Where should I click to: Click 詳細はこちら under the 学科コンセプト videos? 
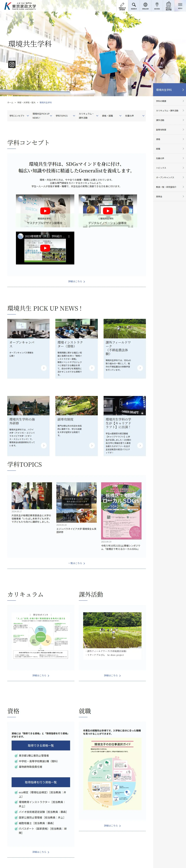point(76,281)
